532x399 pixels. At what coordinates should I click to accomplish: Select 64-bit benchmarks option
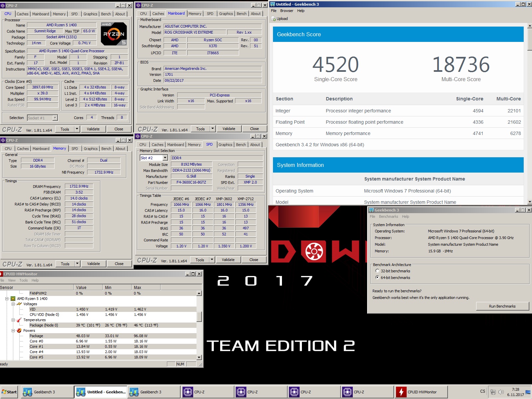pyautogui.click(x=377, y=278)
